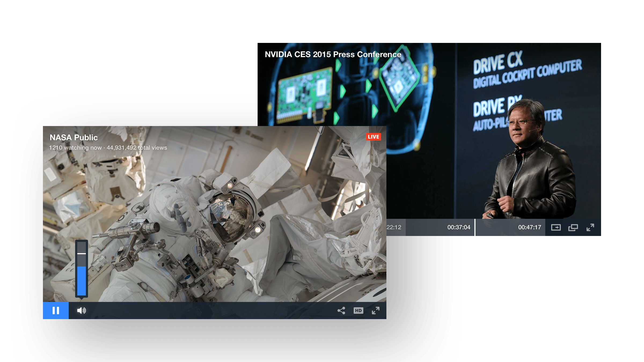Pause the NASA Public live stream
Screen dimensions: 644x362
click(x=56, y=311)
